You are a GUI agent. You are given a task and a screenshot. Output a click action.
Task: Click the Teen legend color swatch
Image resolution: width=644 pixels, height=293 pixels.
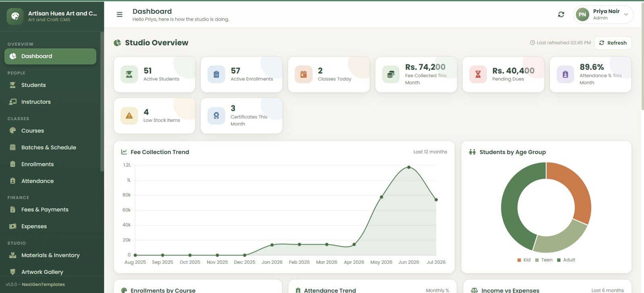(537, 260)
